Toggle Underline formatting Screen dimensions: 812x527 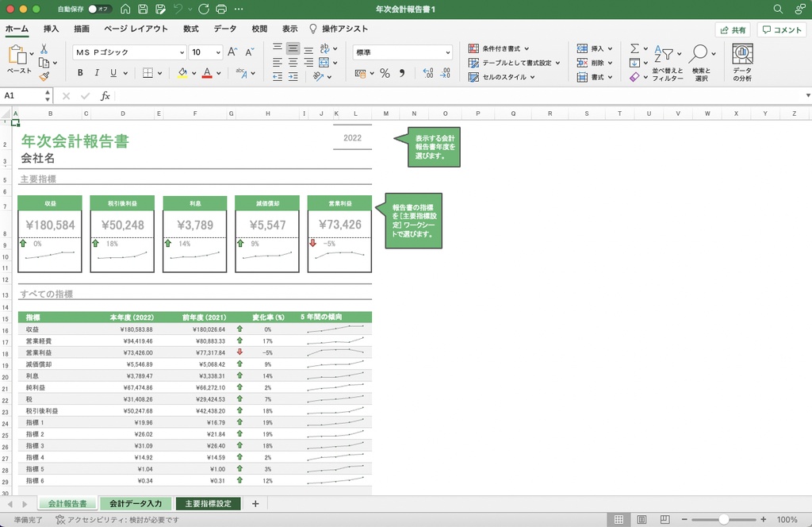[113, 73]
